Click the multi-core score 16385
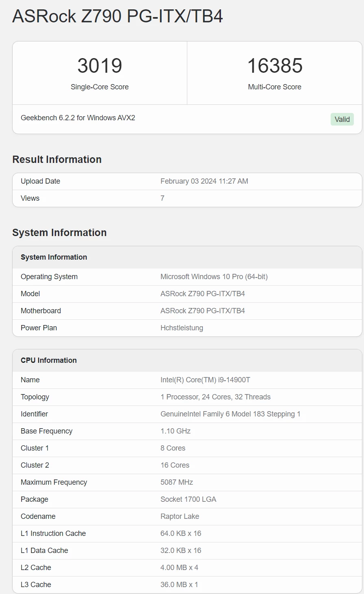Viewport: 364px width, 594px height. click(275, 66)
